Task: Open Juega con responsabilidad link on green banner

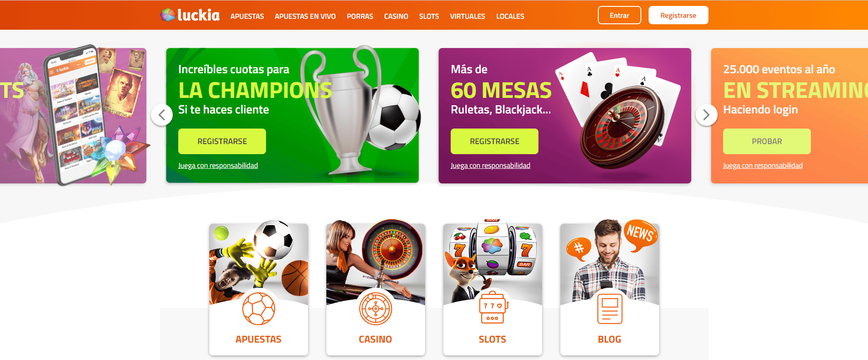Action: [218, 166]
